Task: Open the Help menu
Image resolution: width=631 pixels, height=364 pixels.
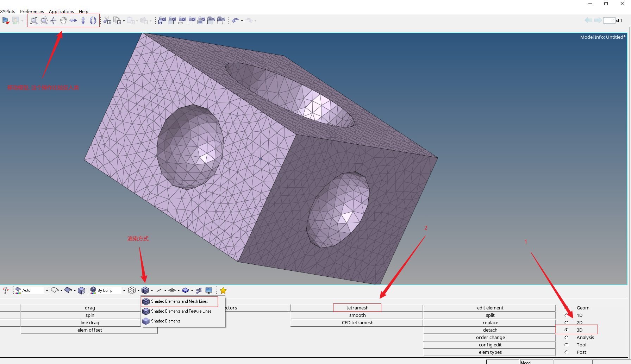Action: click(x=83, y=11)
